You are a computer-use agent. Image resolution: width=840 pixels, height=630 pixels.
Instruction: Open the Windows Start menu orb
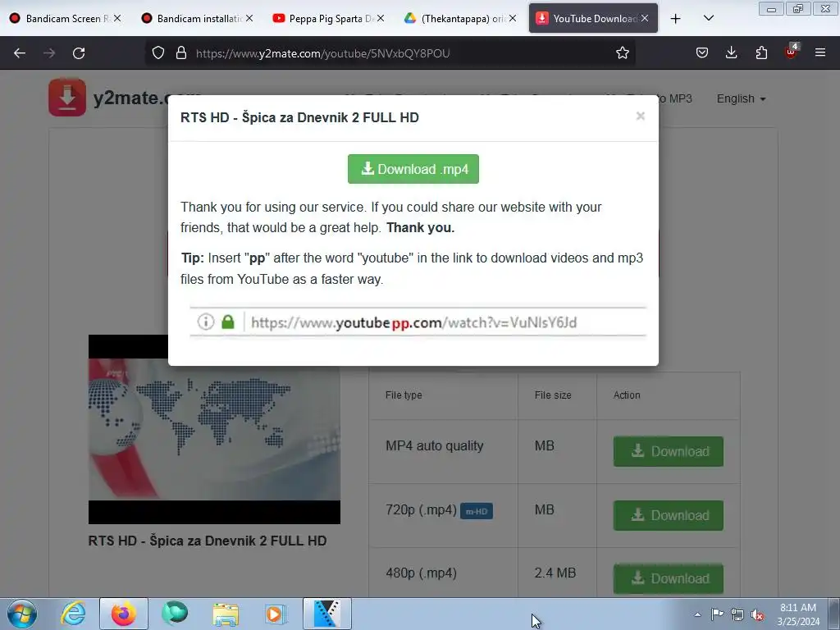(21, 614)
